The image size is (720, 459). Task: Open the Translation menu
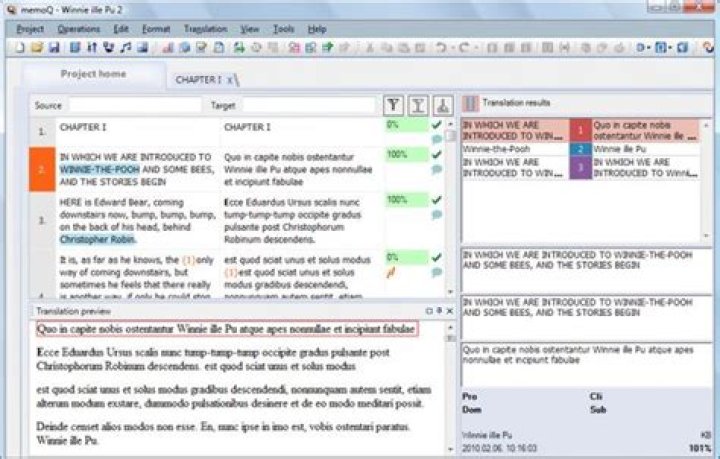click(205, 29)
